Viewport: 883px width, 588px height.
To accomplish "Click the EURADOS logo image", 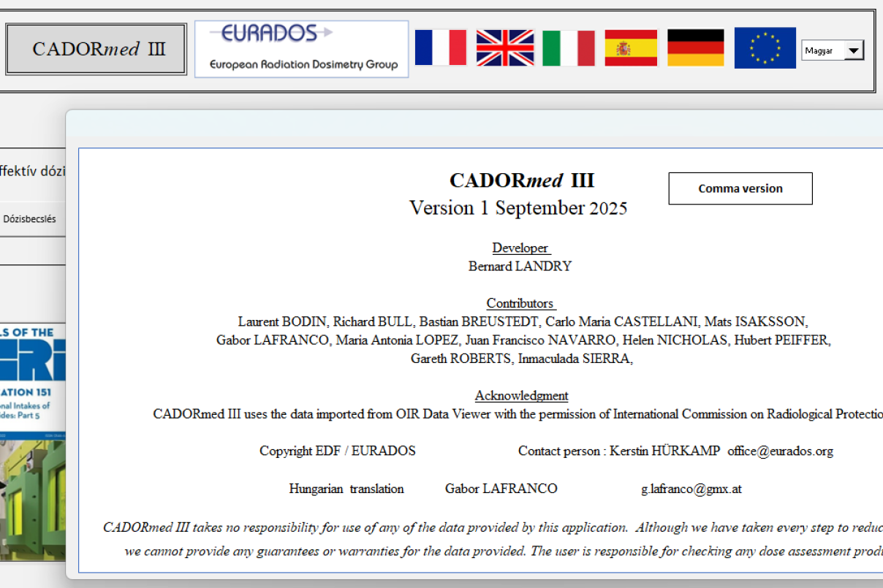I will point(302,49).
